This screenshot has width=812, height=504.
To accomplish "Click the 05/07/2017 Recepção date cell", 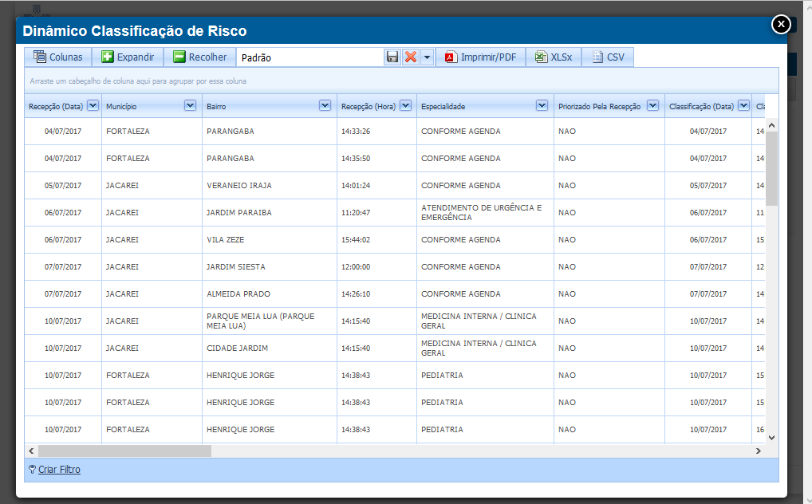I will [63, 186].
